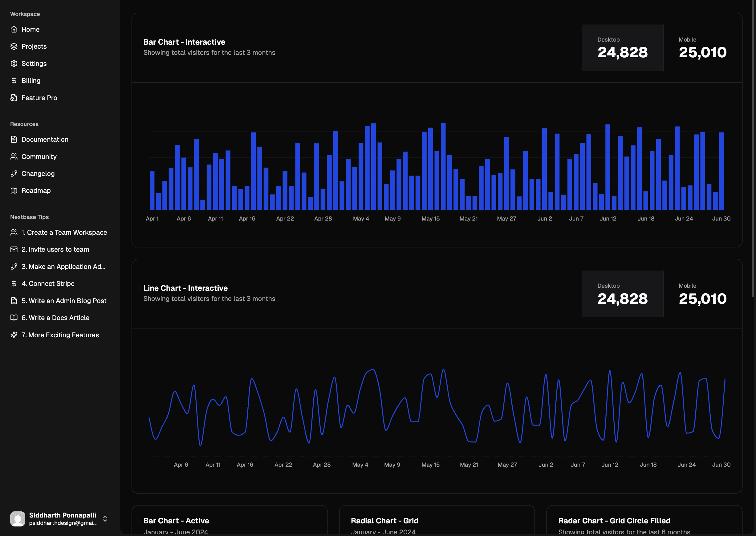
Task: Click the Documentation file icon
Action: coord(14,139)
